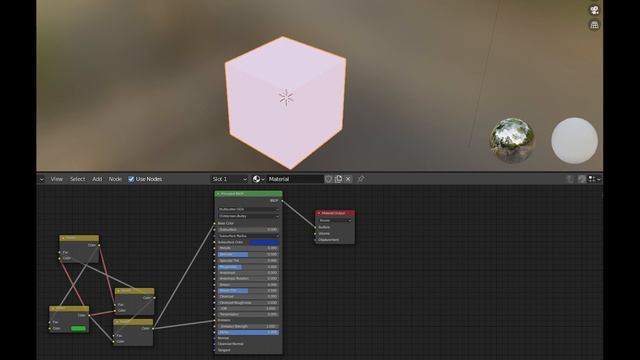Click the Volume socket on Material Output
Viewport: 640px width, 360px height.
(316, 233)
